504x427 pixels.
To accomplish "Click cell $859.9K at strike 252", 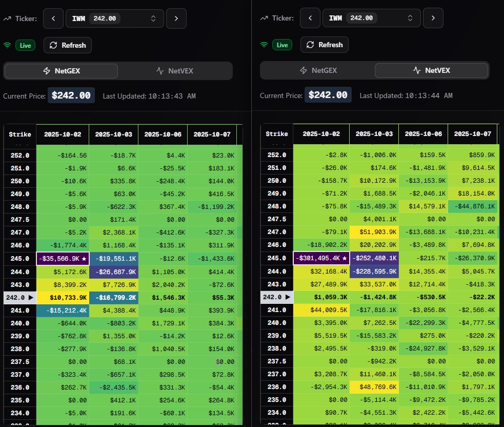I will 473,155.
